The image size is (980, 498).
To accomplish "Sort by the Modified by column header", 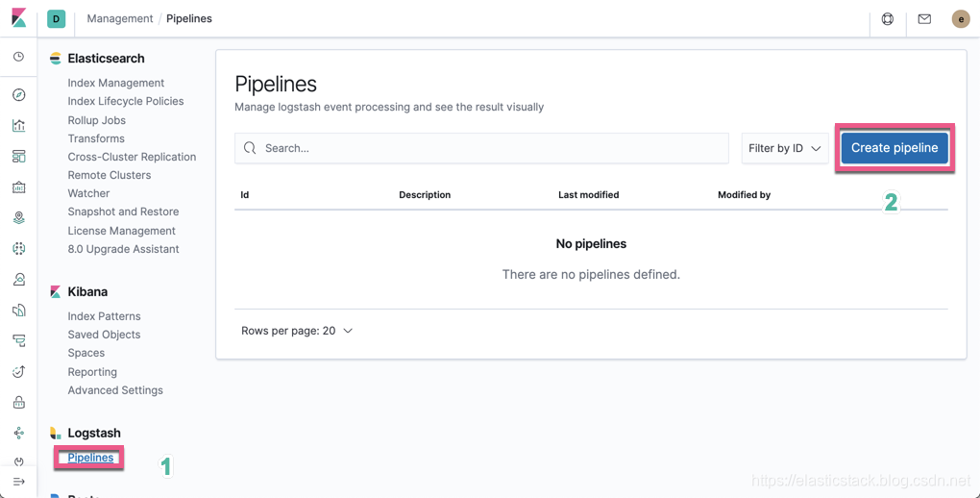I will (x=745, y=194).
